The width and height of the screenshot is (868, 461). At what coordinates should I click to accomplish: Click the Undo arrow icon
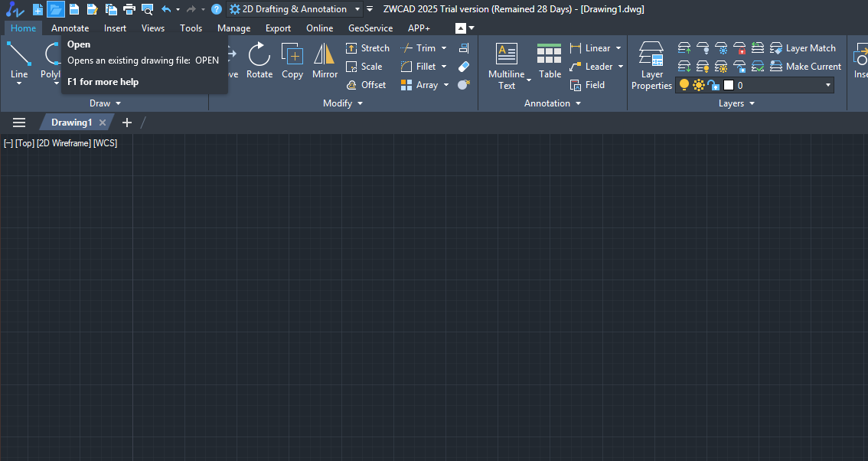click(166, 9)
